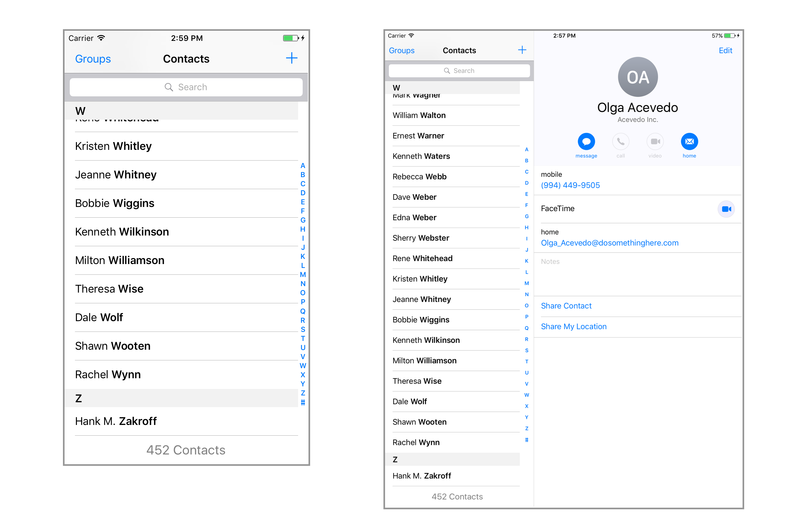The width and height of the screenshot is (811, 532).
Task: Tap the message icon for Olga Acevedo
Action: point(586,141)
